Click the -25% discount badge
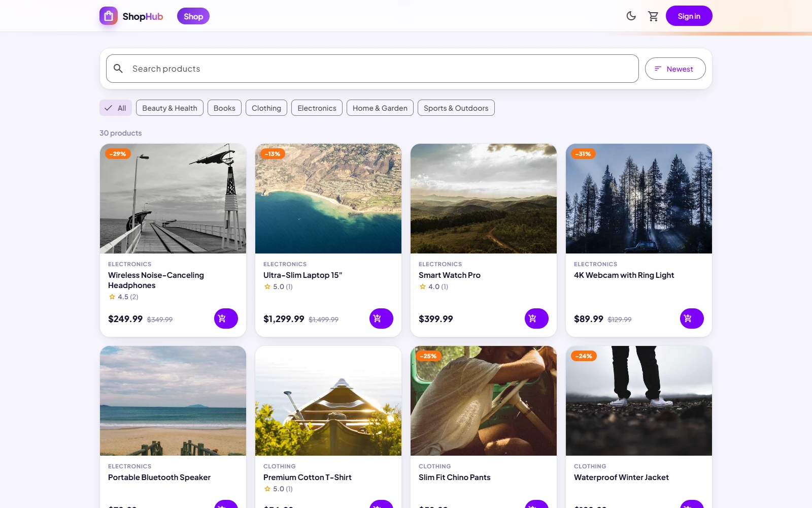 click(428, 356)
